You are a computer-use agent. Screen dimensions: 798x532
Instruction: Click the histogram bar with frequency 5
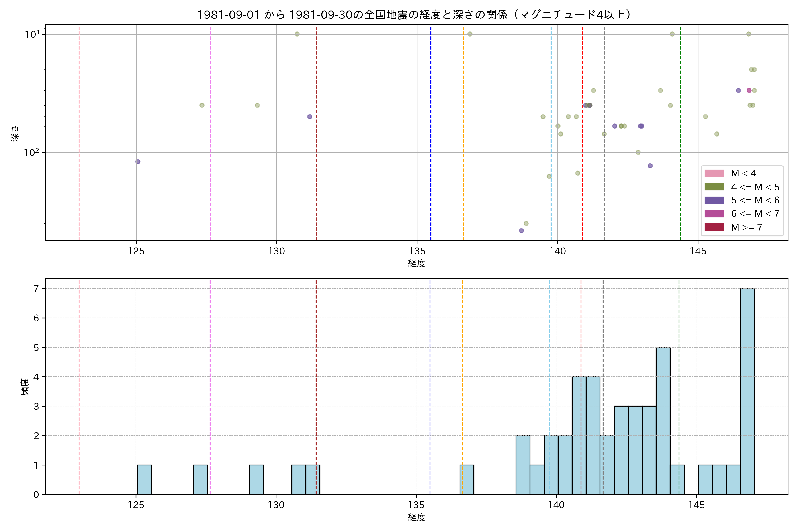click(663, 421)
